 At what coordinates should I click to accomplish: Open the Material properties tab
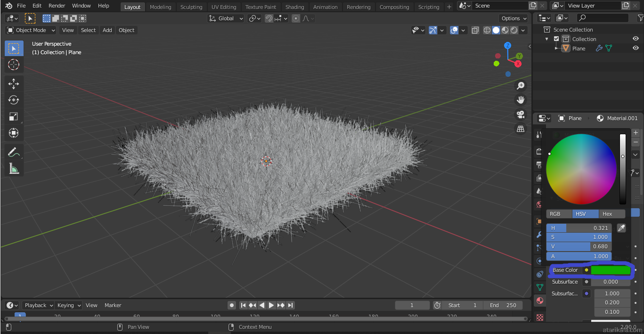coord(539,301)
